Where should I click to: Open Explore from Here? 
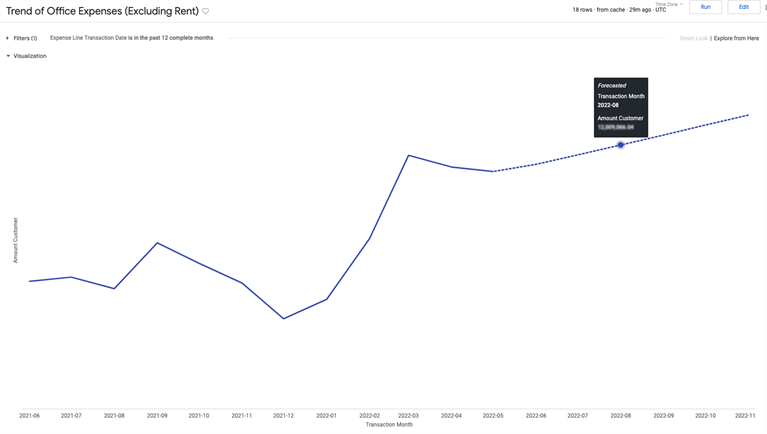click(x=736, y=38)
